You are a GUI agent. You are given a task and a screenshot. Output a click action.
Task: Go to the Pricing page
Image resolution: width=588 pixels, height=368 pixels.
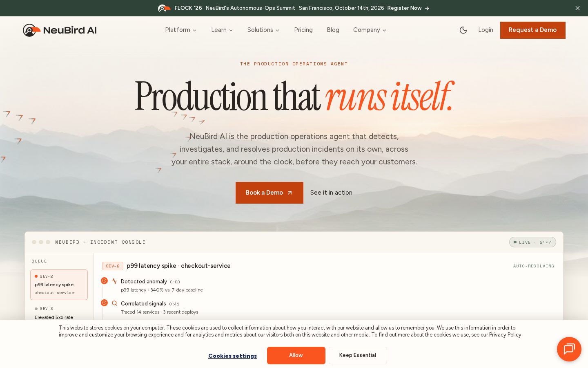(303, 30)
